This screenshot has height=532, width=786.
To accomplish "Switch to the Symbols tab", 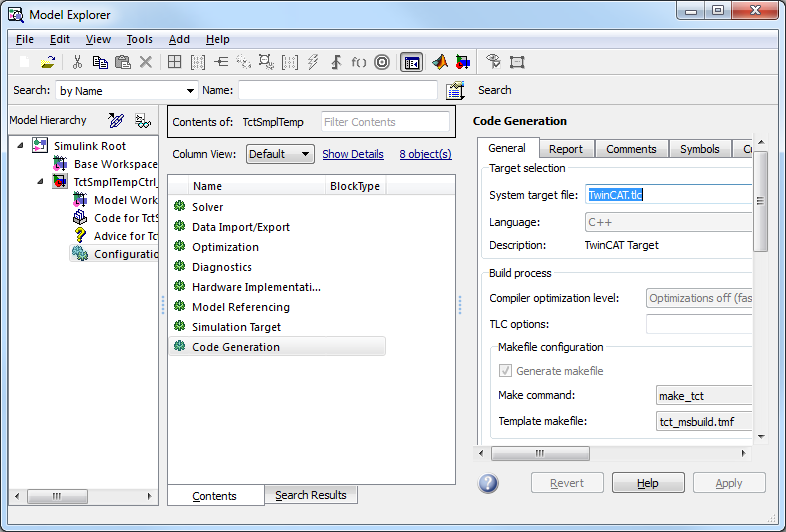I will tap(700, 149).
